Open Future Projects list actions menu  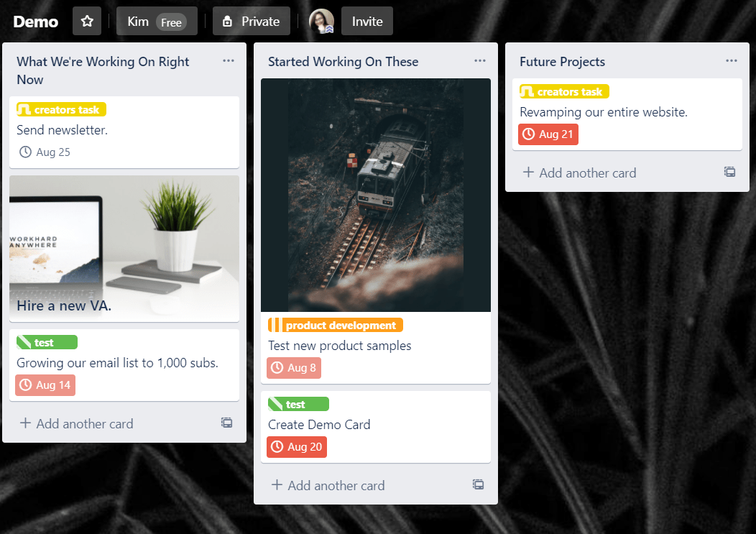click(732, 61)
